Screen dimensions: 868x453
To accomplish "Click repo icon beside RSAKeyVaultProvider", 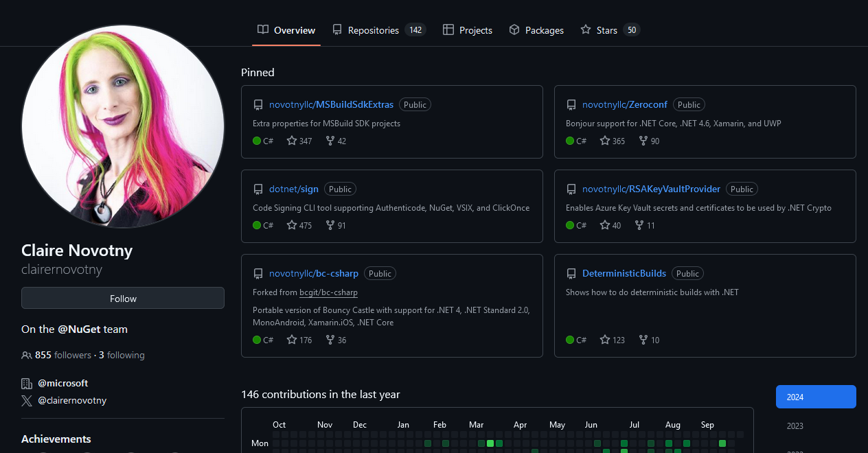I will [571, 189].
